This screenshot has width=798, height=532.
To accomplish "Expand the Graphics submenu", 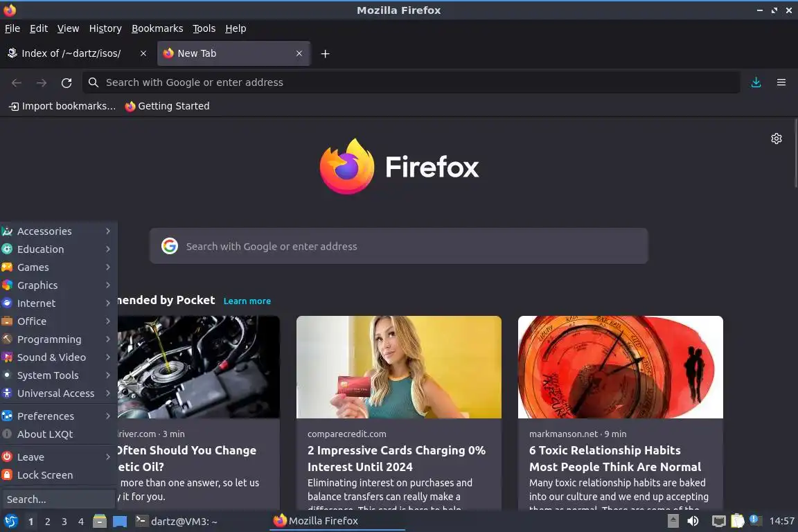I will coord(58,285).
